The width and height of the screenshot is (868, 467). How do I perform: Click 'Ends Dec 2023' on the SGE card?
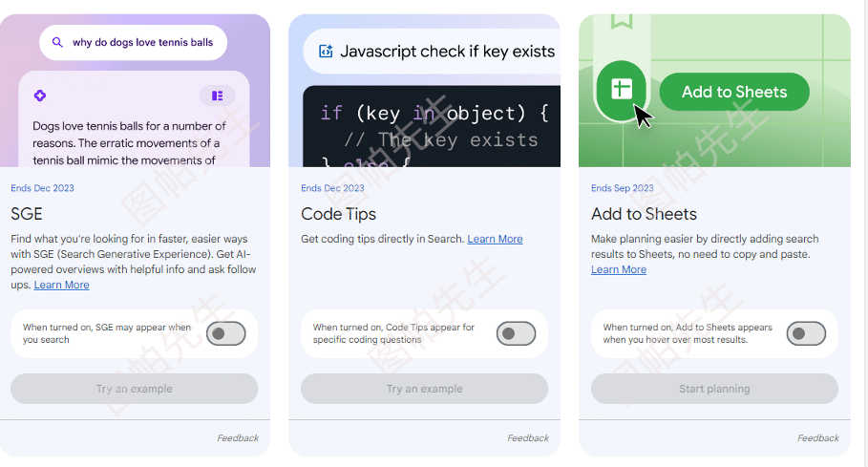click(x=42, y=188)
